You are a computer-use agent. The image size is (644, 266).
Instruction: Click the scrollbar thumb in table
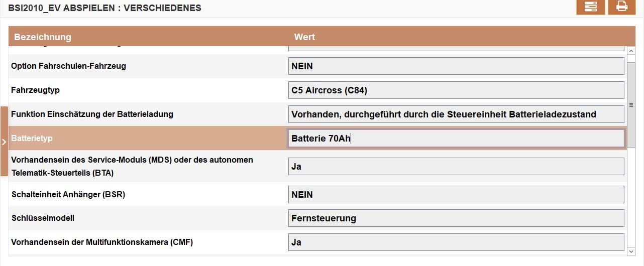631,104
